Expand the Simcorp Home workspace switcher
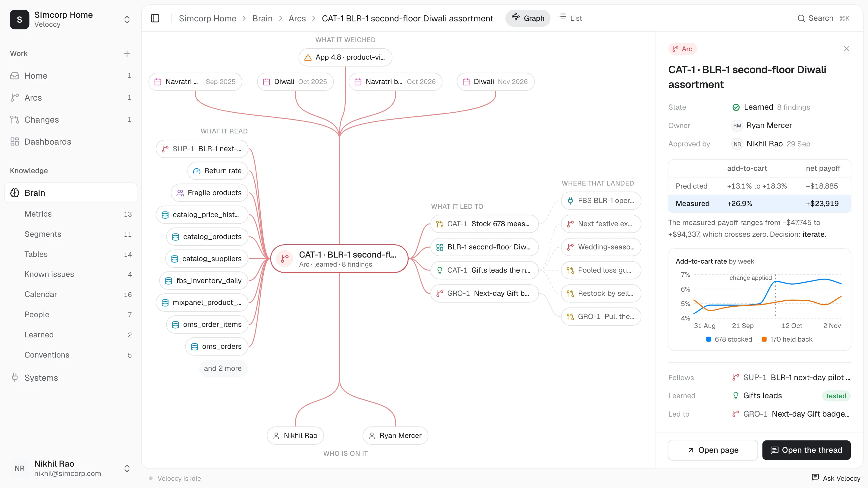Screen dimensions: 868x488 tap(127, 19)
